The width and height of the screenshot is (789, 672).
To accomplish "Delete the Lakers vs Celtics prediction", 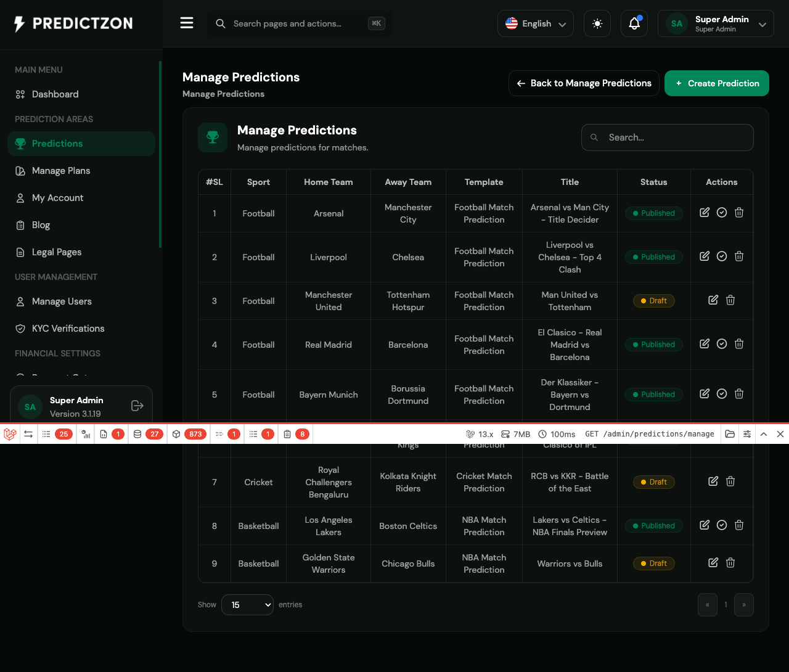I will [x=739, y=525].
